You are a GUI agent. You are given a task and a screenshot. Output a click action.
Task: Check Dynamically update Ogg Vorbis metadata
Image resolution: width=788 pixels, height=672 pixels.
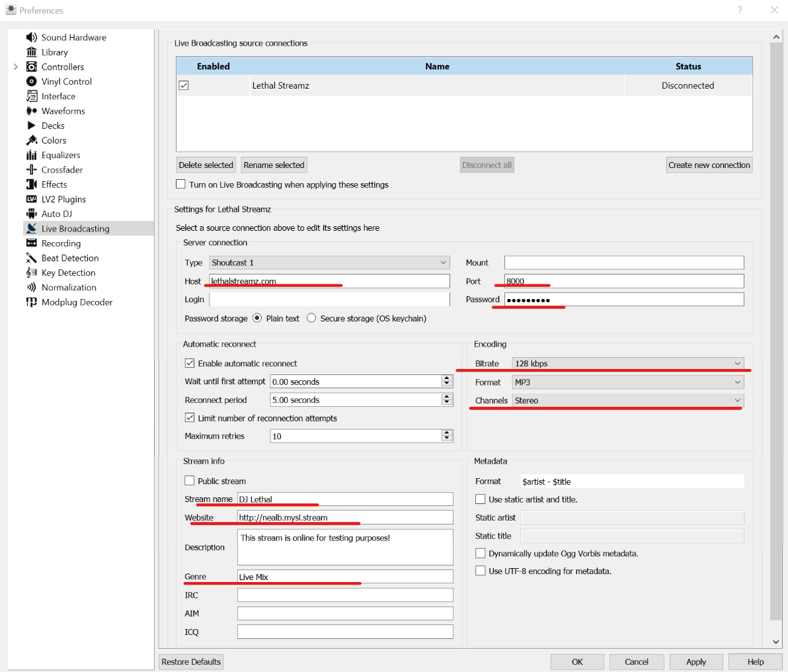tap(481, 554)
